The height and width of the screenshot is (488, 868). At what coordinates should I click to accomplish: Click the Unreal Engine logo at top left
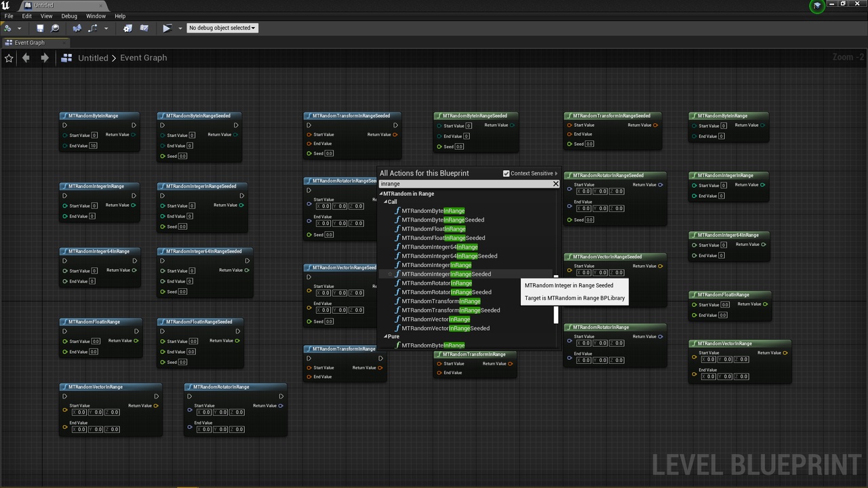[6, 5]
